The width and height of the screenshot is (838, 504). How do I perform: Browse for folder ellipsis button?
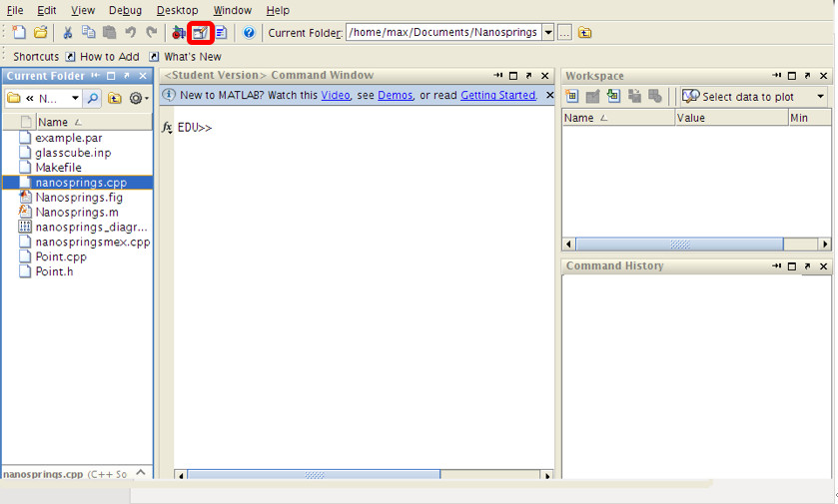point(564,33)
